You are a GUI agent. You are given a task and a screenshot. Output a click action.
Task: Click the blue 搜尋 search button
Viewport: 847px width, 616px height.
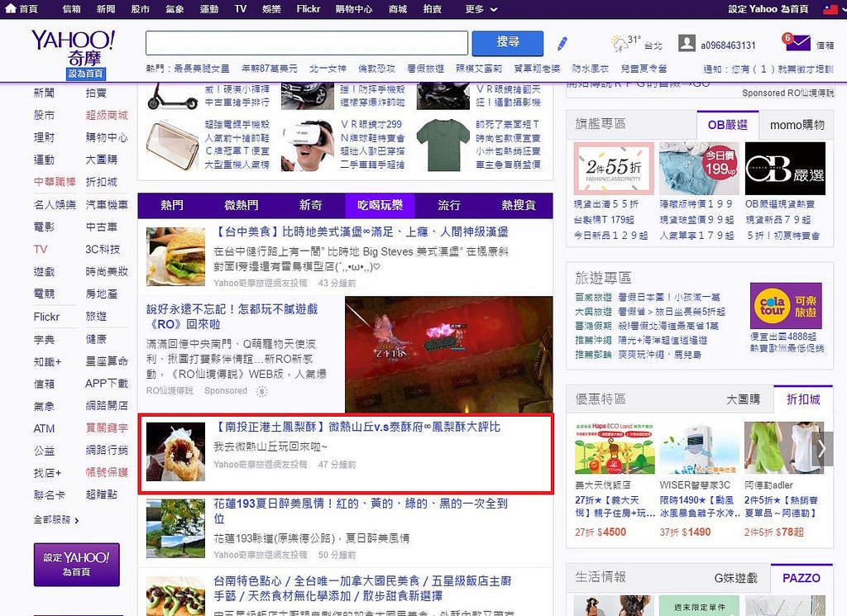tap(507, 43)
